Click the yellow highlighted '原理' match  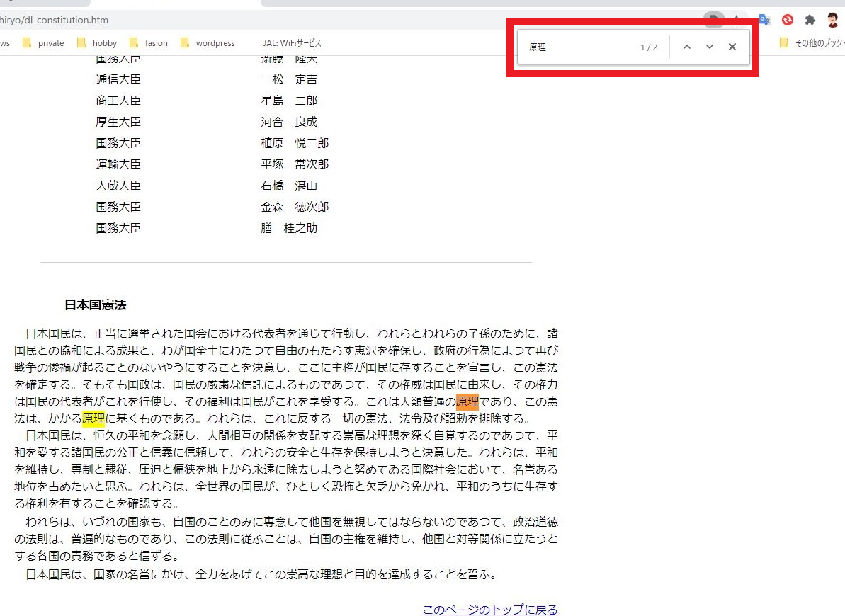tap(93, 418)
